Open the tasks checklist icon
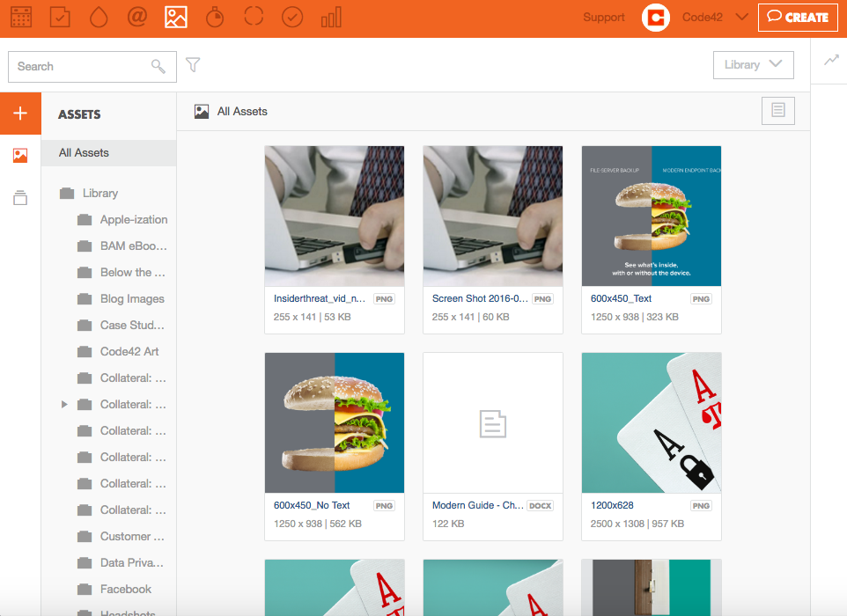 click(x=60, y=18)
